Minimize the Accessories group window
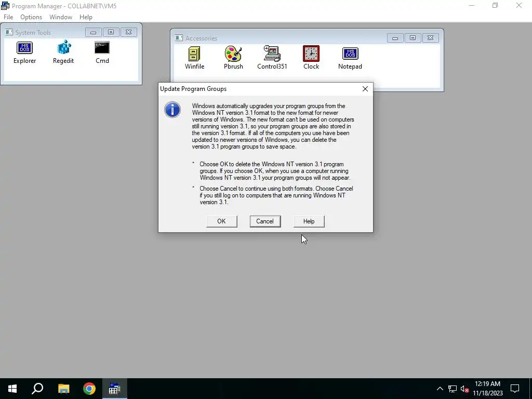Viewport: 532px width, 399px height. pyautogui.click(x=395, y=38)
